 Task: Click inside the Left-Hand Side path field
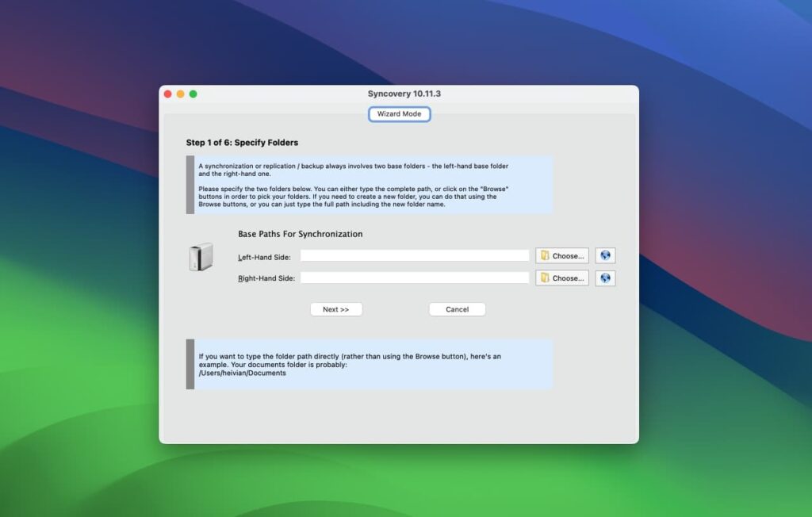click(416, 255)
